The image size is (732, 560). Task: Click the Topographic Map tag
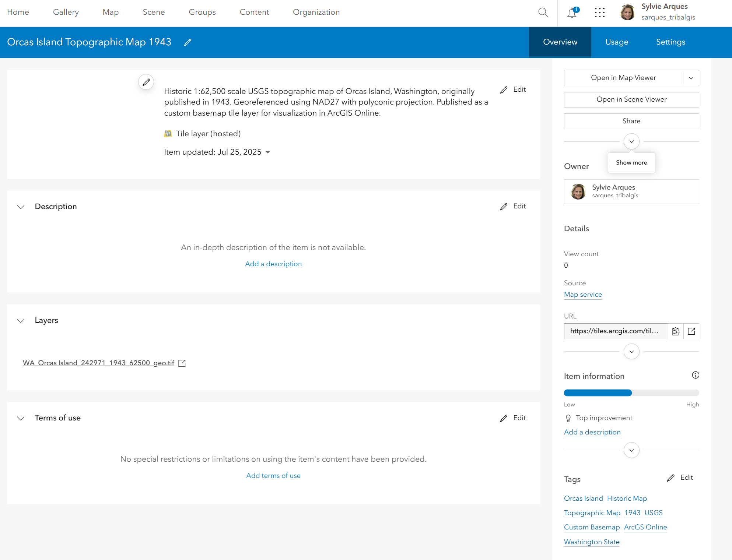pyautogui.click(x=592, y=513)
